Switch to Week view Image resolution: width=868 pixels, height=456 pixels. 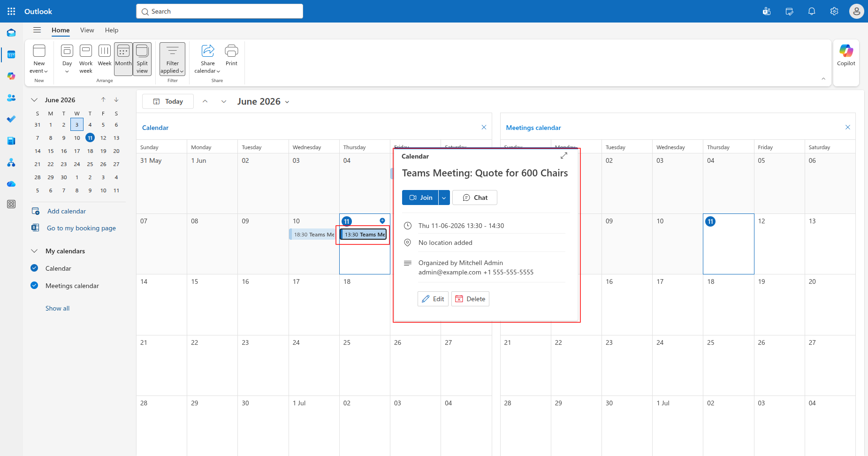[x=105, y=55]
